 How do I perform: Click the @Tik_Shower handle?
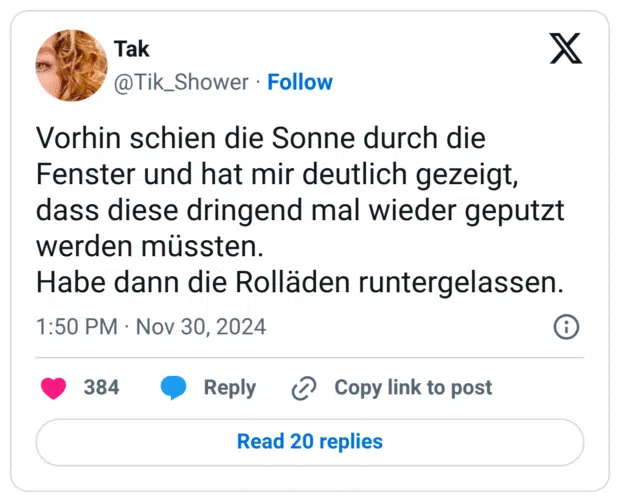tap(180, 82)
